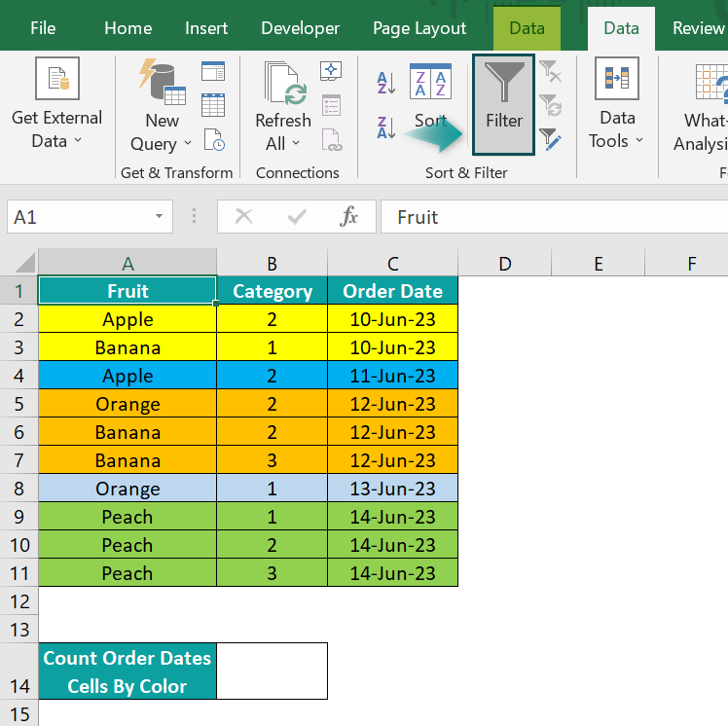Viewport: 728px width, 726px height.
Task: Click the Edit Links icon
Action: [x=332, y=140]
